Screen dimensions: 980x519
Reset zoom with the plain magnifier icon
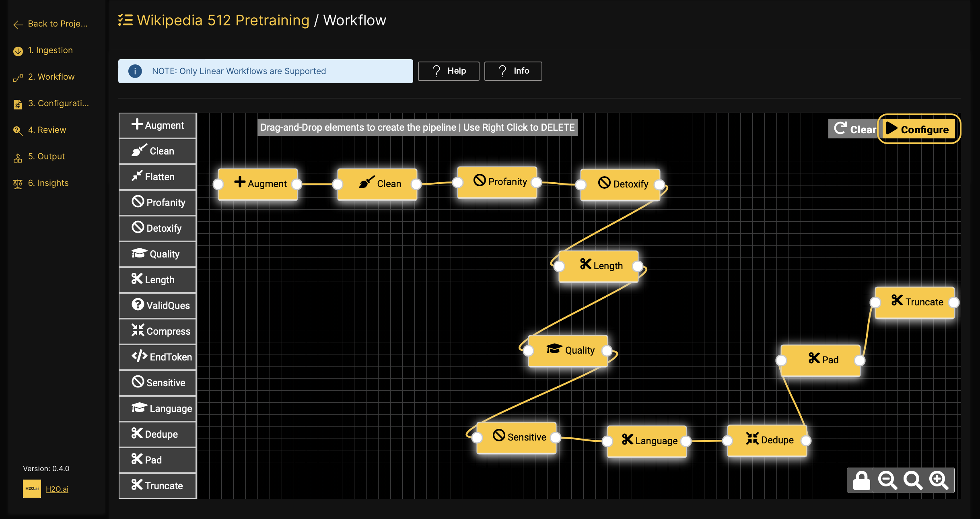(913, 480)
